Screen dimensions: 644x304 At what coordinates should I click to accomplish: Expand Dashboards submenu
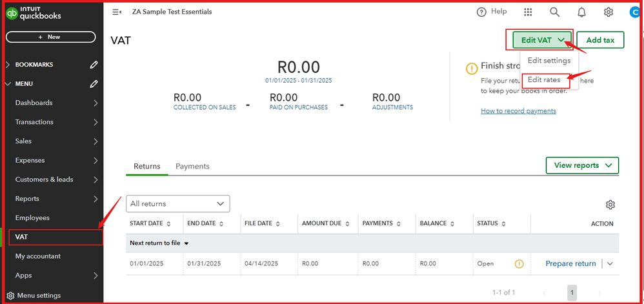tap(96, 103)
